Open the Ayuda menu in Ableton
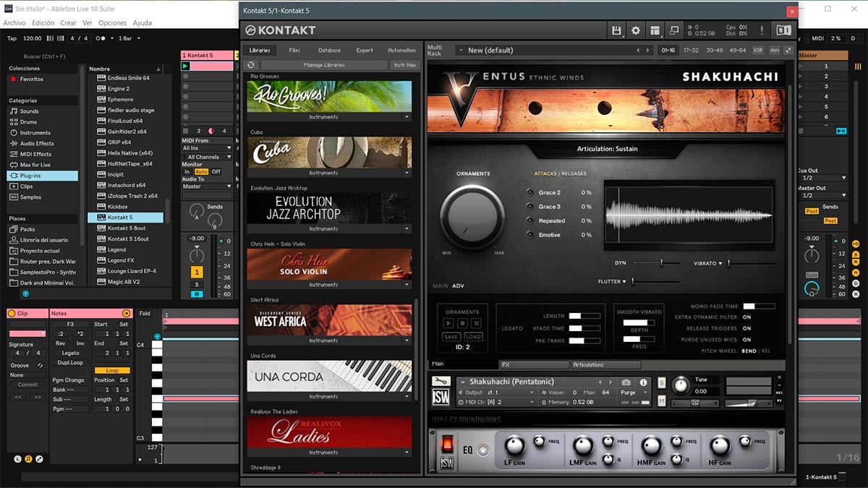This screenshot has width=868, height=488. click(142, 23)
